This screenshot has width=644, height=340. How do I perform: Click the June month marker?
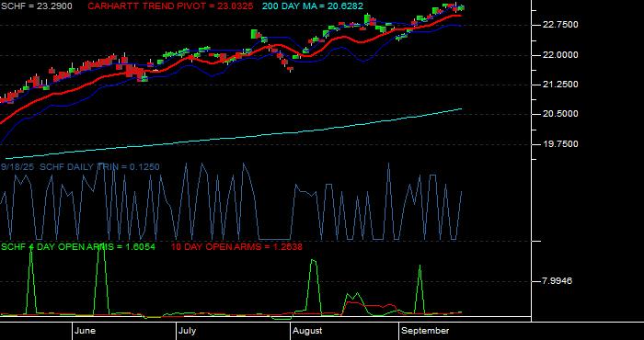point(86,331)
